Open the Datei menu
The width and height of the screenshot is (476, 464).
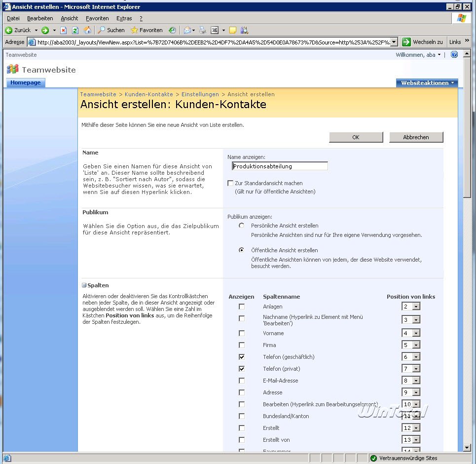tap(13, 18)
